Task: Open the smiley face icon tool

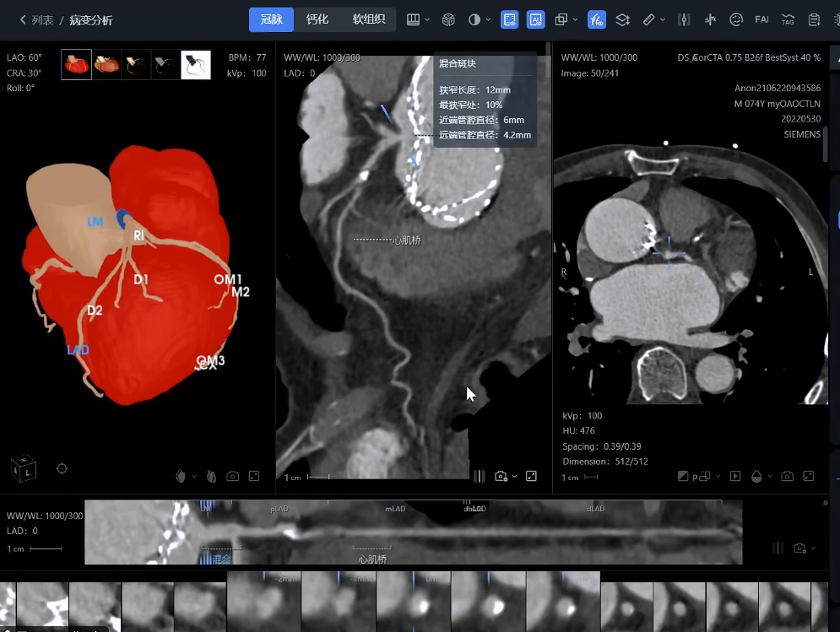Action: pyautogui.click(x=736, y=19)
